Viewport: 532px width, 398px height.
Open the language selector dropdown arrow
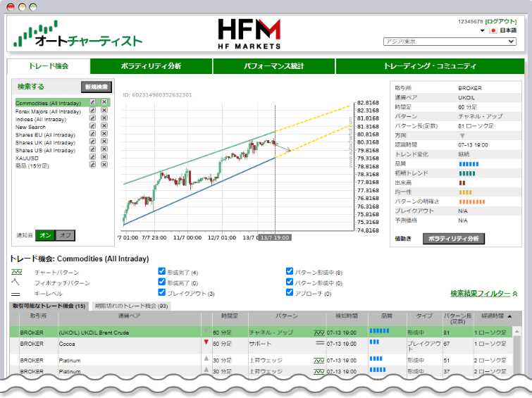point(483,31)
